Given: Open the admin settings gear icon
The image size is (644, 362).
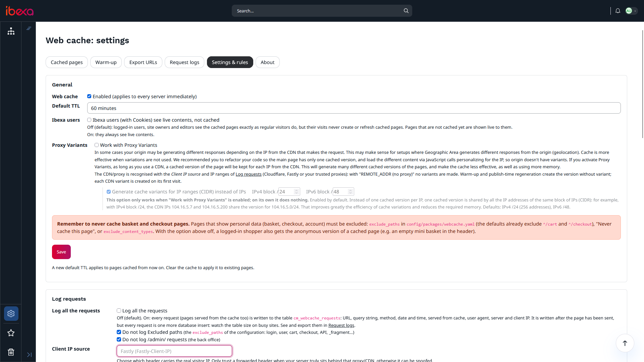Looking at the screenshot, I should [x=11, y=313].
